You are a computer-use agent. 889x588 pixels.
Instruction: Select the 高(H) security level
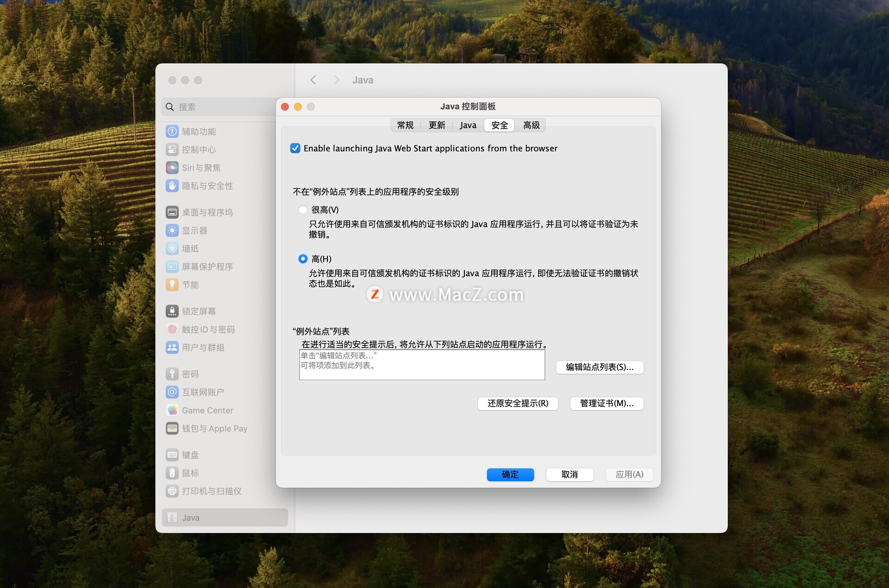[303, 259]
